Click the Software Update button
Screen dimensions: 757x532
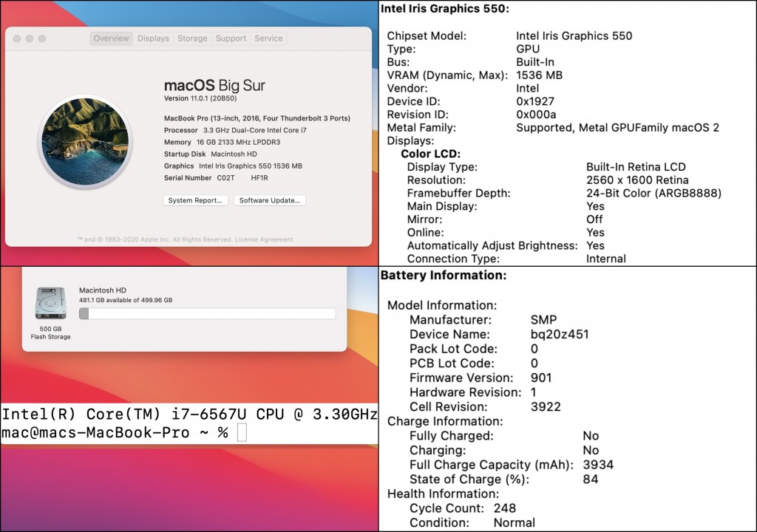269,200
